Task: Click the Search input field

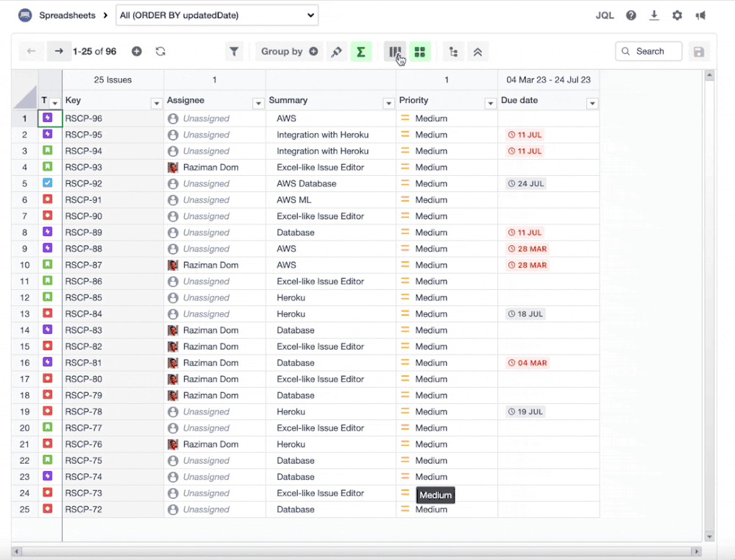Action: click(649, 51)
